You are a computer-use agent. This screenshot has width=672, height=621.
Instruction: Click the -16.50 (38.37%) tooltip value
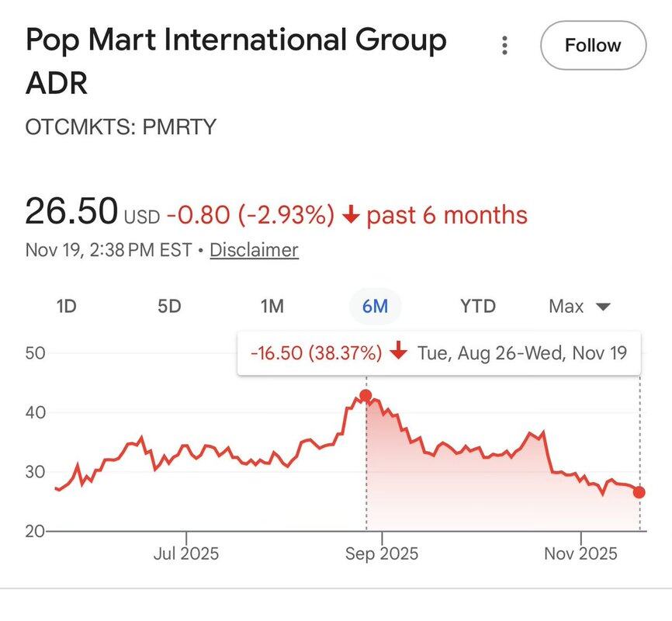(316, 353)
